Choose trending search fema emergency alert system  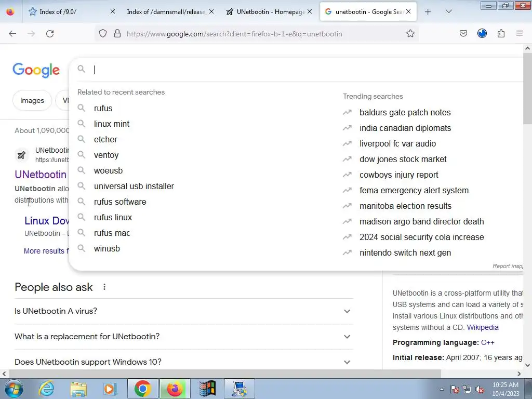click(414, 190)
